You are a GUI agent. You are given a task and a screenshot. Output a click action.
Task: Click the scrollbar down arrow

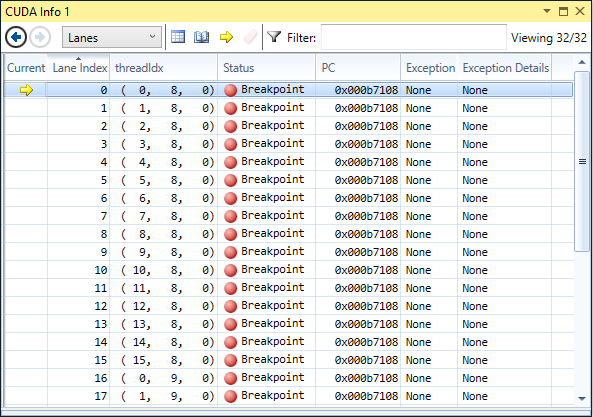click(582, 398)
